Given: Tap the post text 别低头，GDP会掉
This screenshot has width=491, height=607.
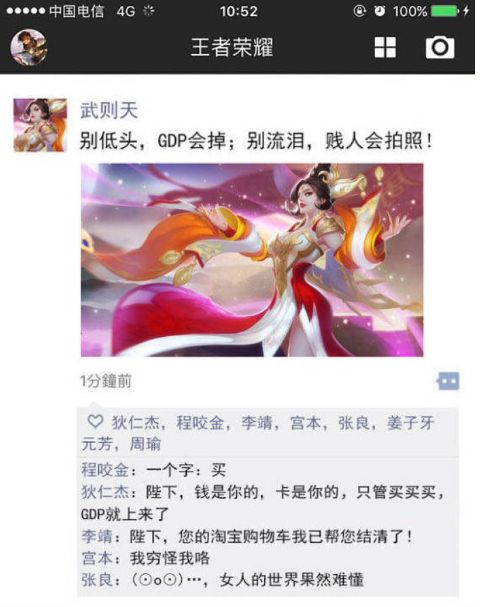Looking at the screenshot, I should tap(153, 141).
